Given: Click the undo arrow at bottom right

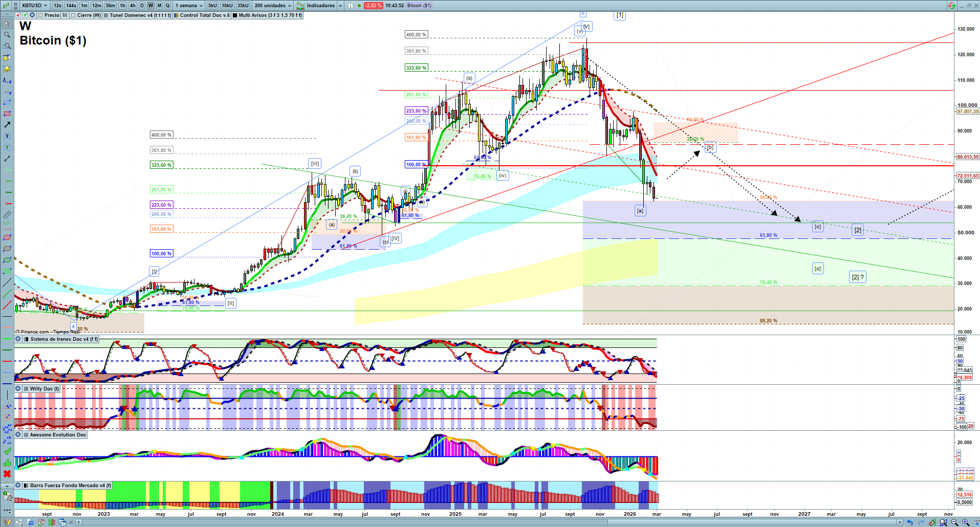Looking at the screenshot, I should [x=910, y=522].
